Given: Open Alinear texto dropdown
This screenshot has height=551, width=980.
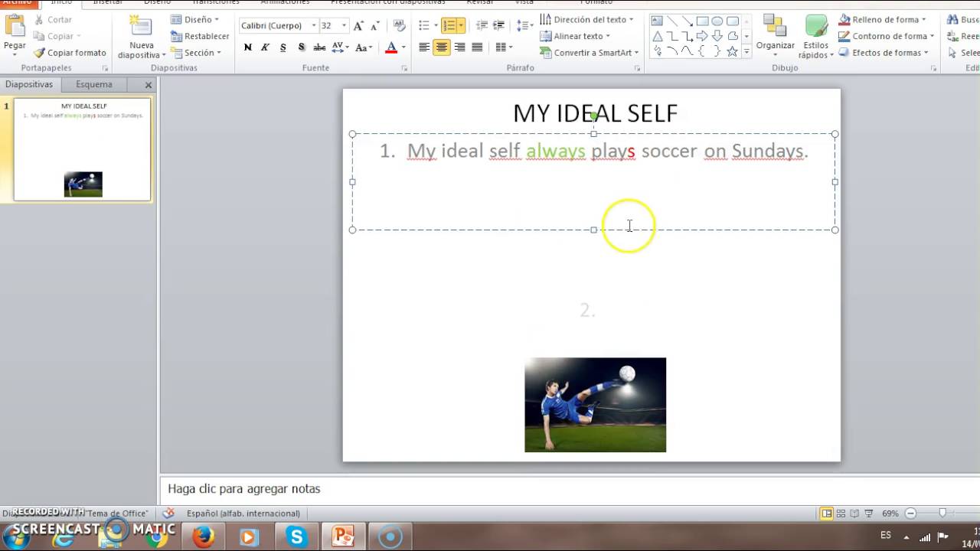Looking at the screenshot, I should pyautogui.click(x=575, y=36).
